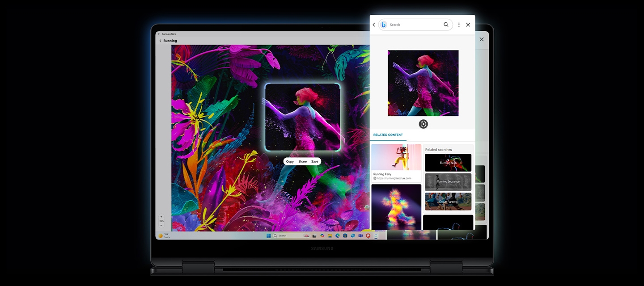Viewport: 644px width, 286px height.
Task: Open the Copilot icon on taskbar
Action: pyautogui.click(x=322, y=236)
